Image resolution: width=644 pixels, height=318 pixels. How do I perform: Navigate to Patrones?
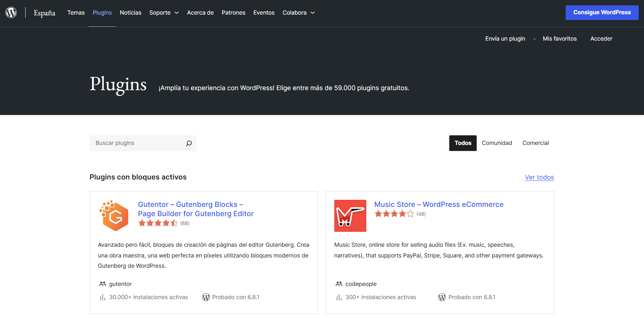234,13
